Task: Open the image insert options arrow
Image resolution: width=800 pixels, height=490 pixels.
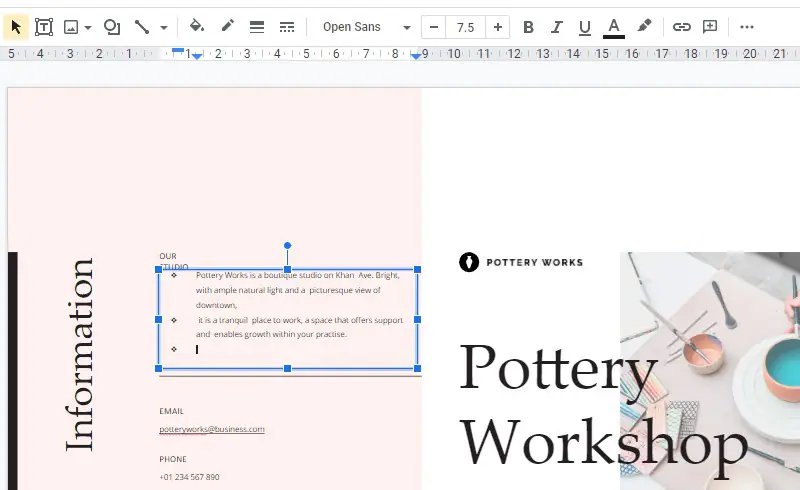Action: [x=88, y=28]
